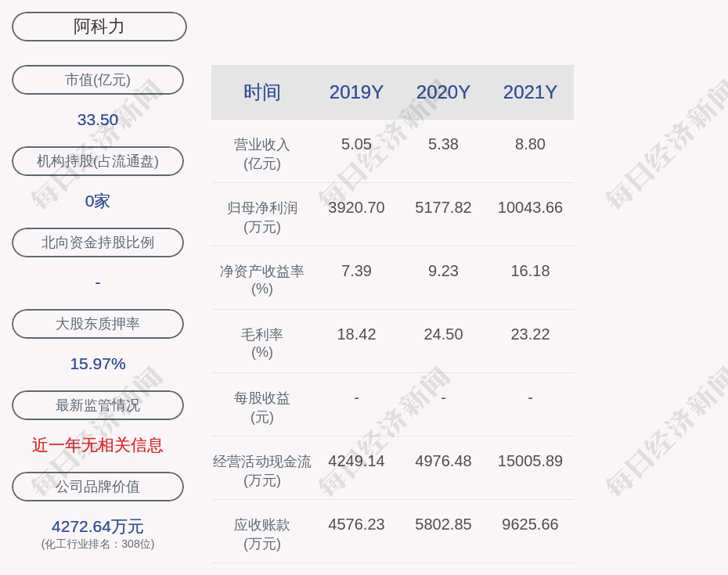Screen dimensions: 728x575
Task: Click the 每股收益(元) row label
Action: pyautogui.click(x=262, y=407)
